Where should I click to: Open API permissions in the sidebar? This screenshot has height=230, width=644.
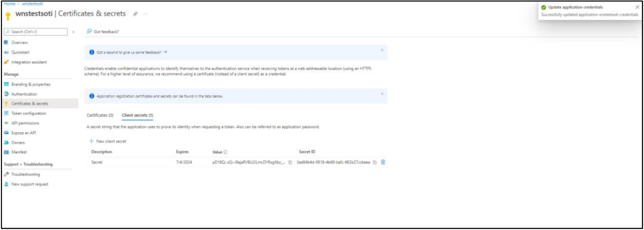tap(24, 123)
